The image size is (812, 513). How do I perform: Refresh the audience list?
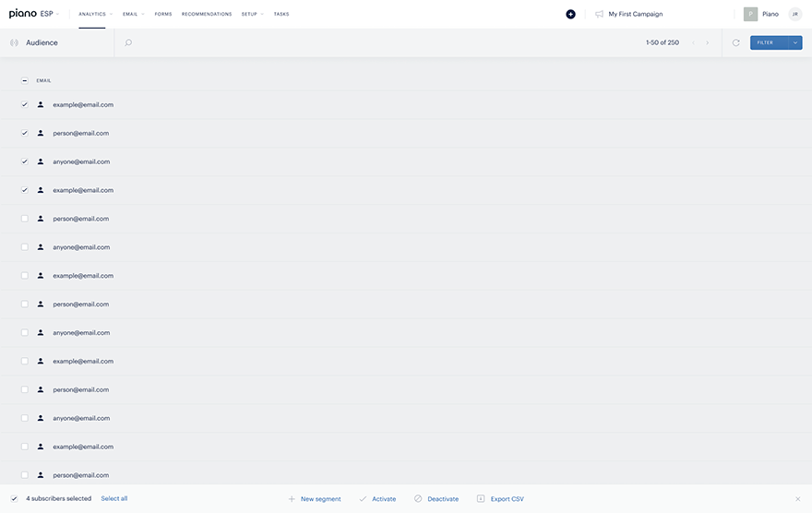[736, 42]
